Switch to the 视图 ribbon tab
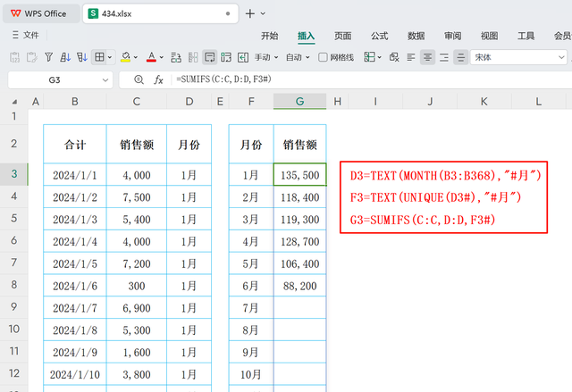Screen dimensions: 572x392 point(489,36)
